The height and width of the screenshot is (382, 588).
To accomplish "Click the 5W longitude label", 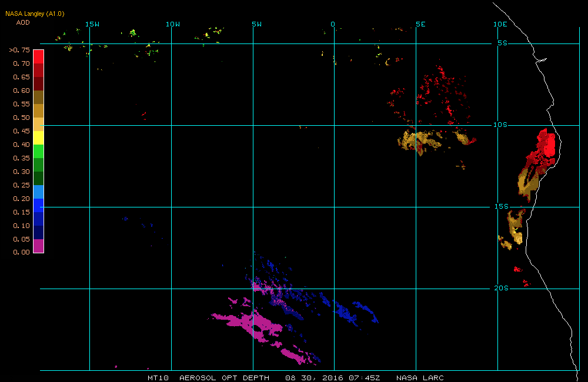I will pyautogui.click(x=257, y=24).
